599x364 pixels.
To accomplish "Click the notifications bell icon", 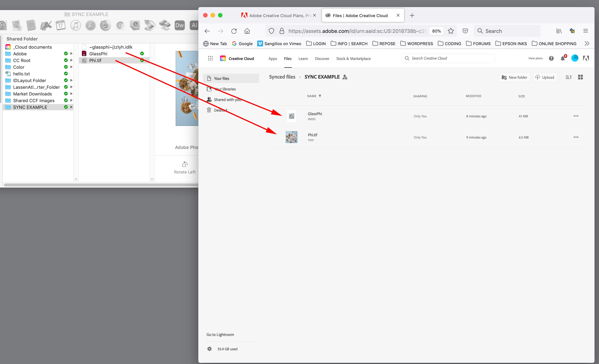I will pos(563,58).
